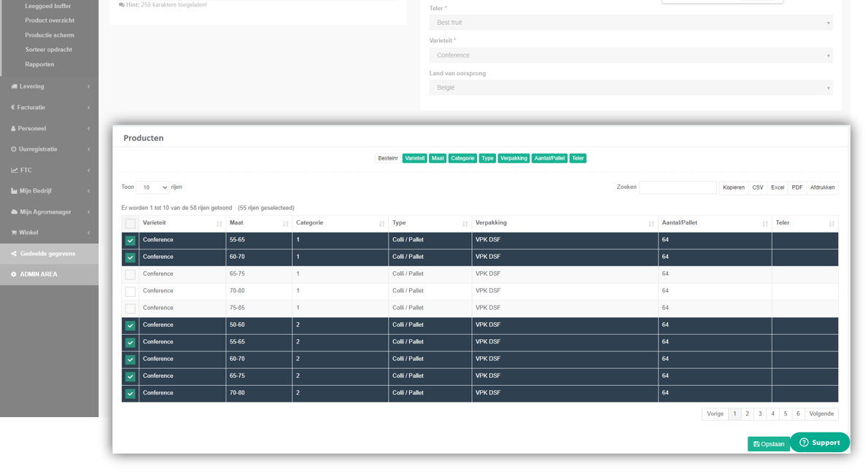Expand the Levering sidebar menu

(50, 86)
